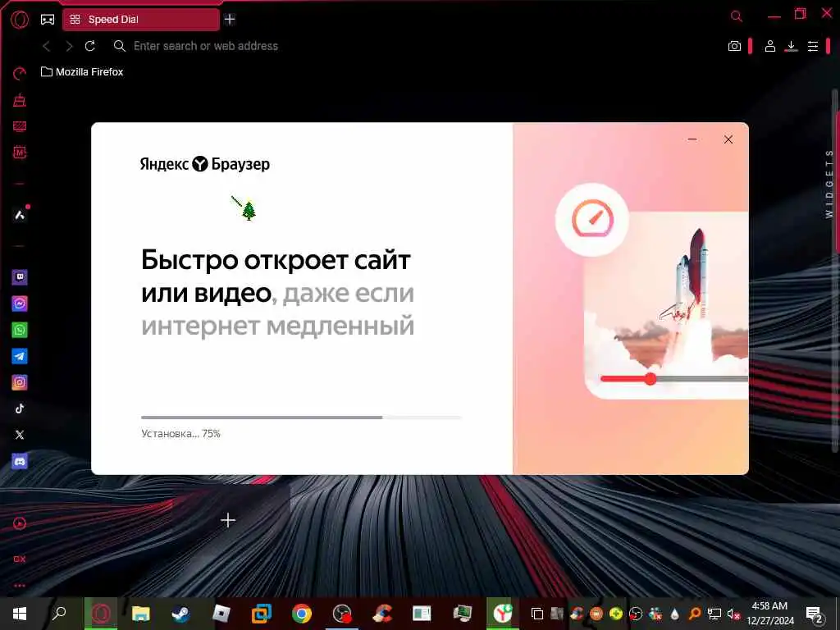This screenshot has height=630, width=840.
Task: Switch to Yandex installer in taskbar
Action: (x=503, y=614)
